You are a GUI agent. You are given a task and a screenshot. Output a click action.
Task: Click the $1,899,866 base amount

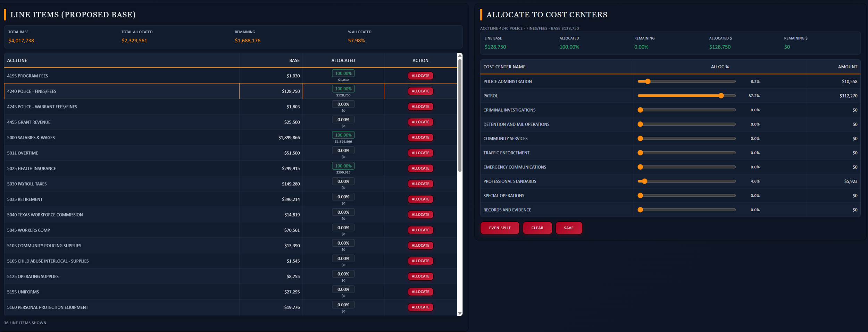pos(289,138)
